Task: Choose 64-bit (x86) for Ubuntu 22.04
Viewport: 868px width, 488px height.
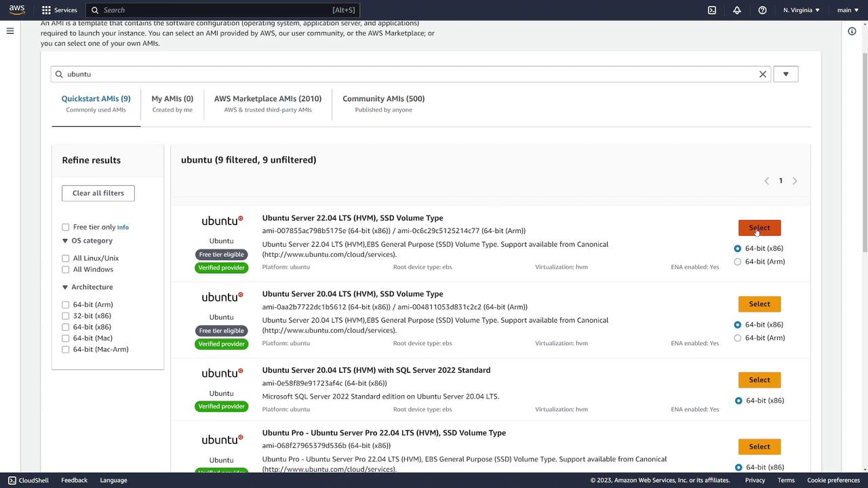Action: 738,248
